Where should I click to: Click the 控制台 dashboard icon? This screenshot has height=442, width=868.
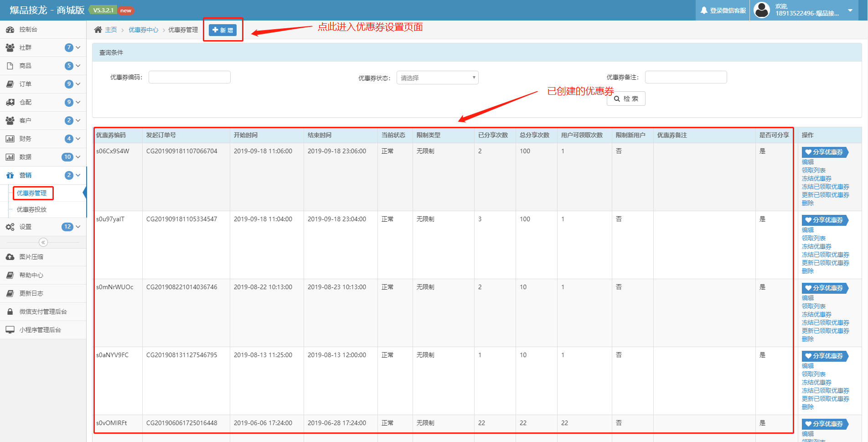pos(10,30)
